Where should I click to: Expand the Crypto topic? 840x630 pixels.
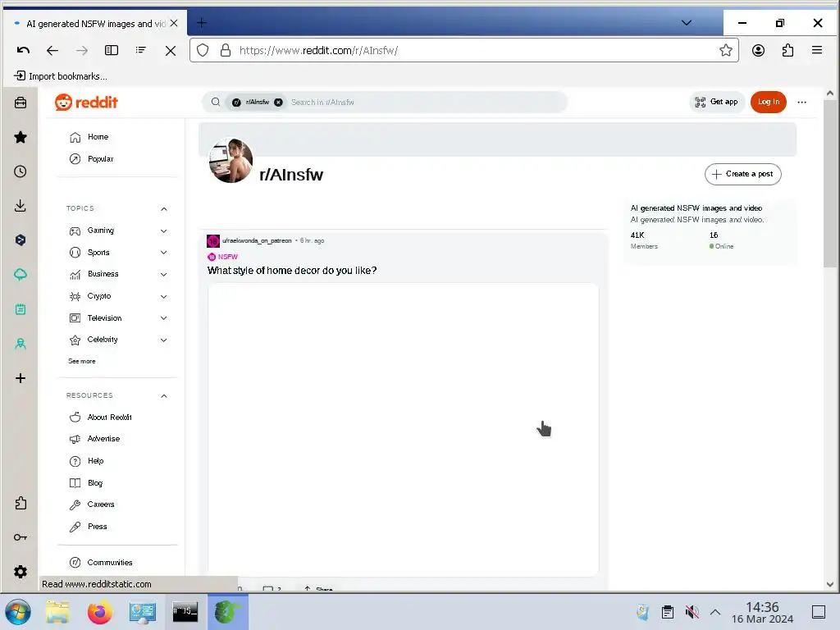click(x=164, y=296)
